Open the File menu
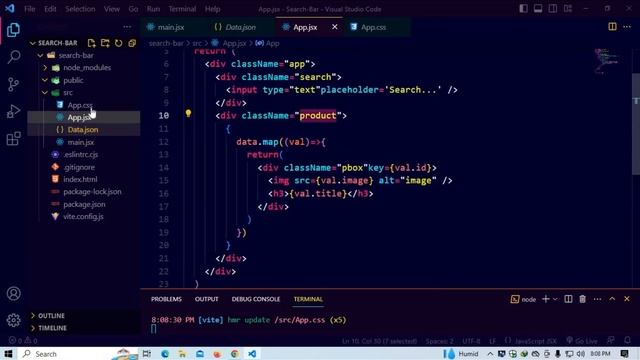This screenshot has height=360, width=640. click(x=29, y=9)
